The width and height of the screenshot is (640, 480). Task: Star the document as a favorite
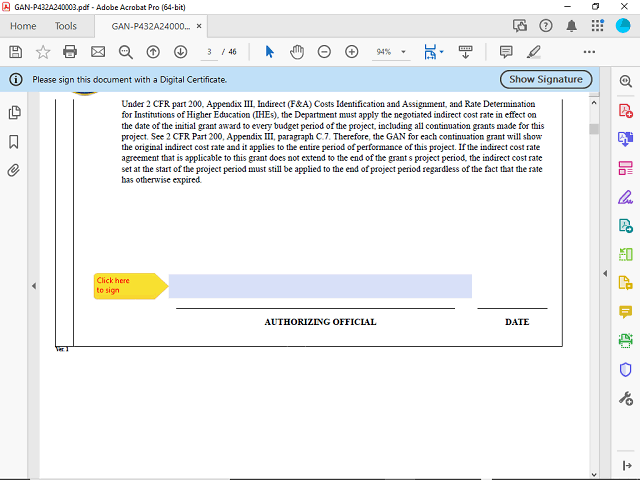[43, 52]
